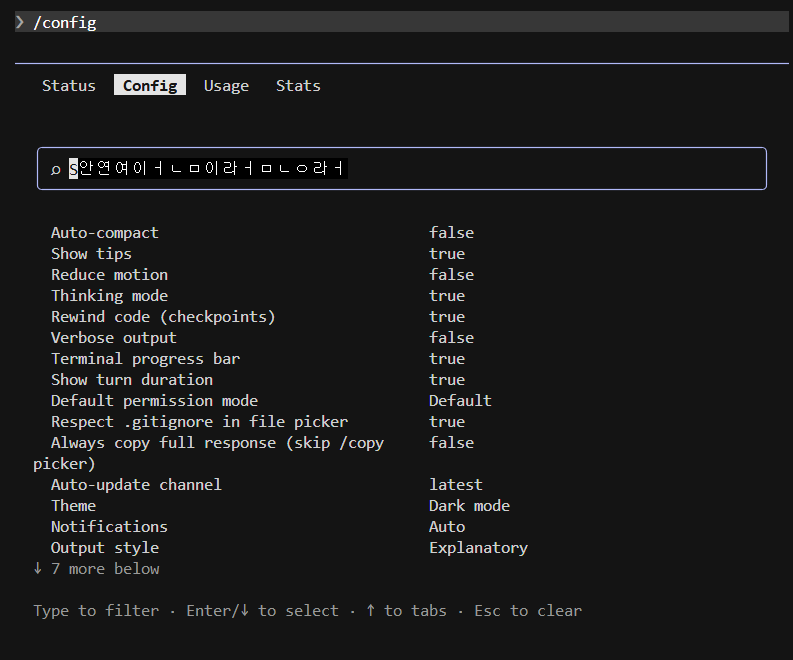This screenshot has height=660, width=793.
Task: Disable Show tips option
Action: 91,254
